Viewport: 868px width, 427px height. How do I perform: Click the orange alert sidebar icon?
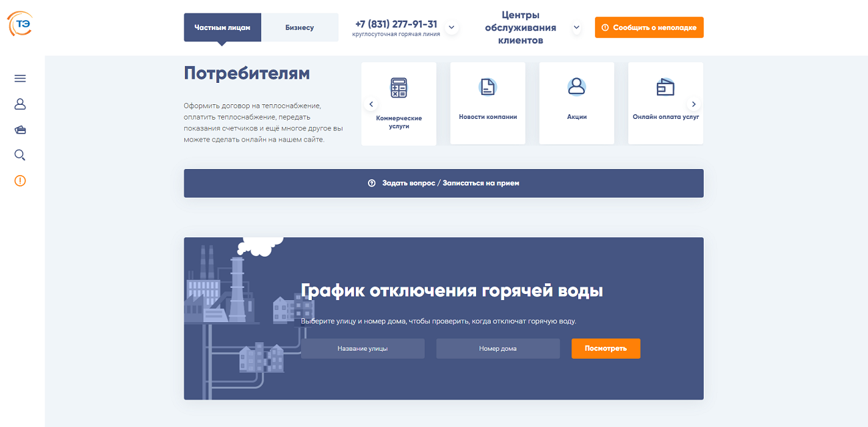(20, 180)
